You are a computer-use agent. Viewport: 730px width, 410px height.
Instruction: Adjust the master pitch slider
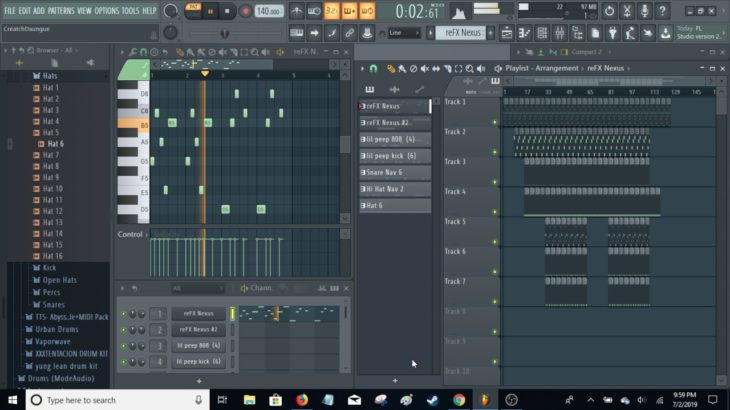click(223, 34)
